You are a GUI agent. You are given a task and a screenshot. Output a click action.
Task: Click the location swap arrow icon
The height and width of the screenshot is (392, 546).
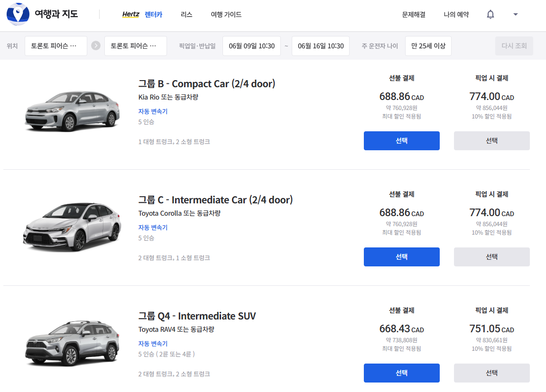coord(96,46)
